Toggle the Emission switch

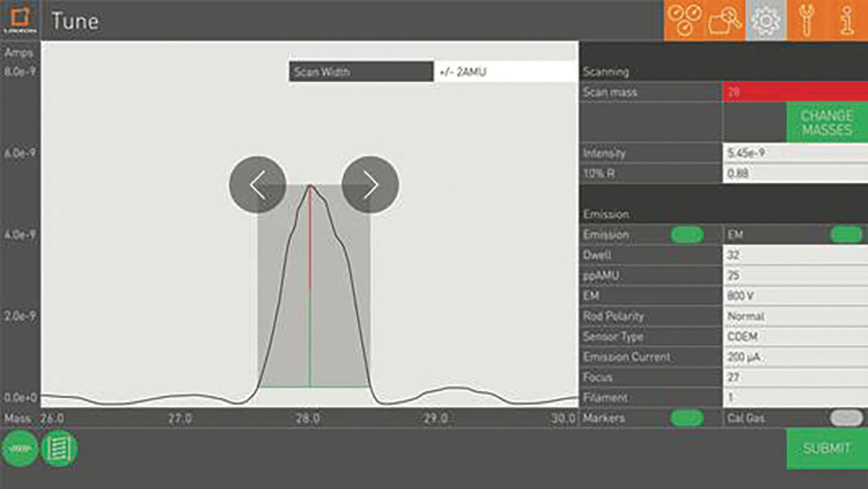pos(686,235)
